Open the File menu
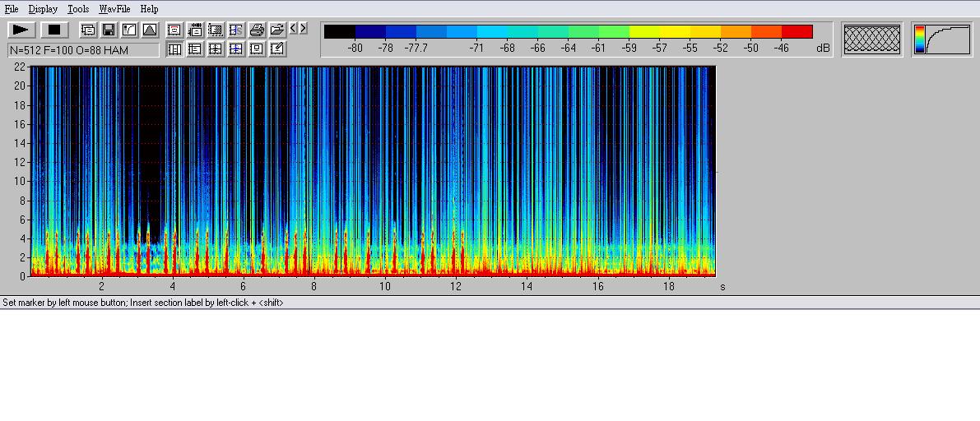The width and height of the screenshot is (980, 421). click(x=12, y=9)
